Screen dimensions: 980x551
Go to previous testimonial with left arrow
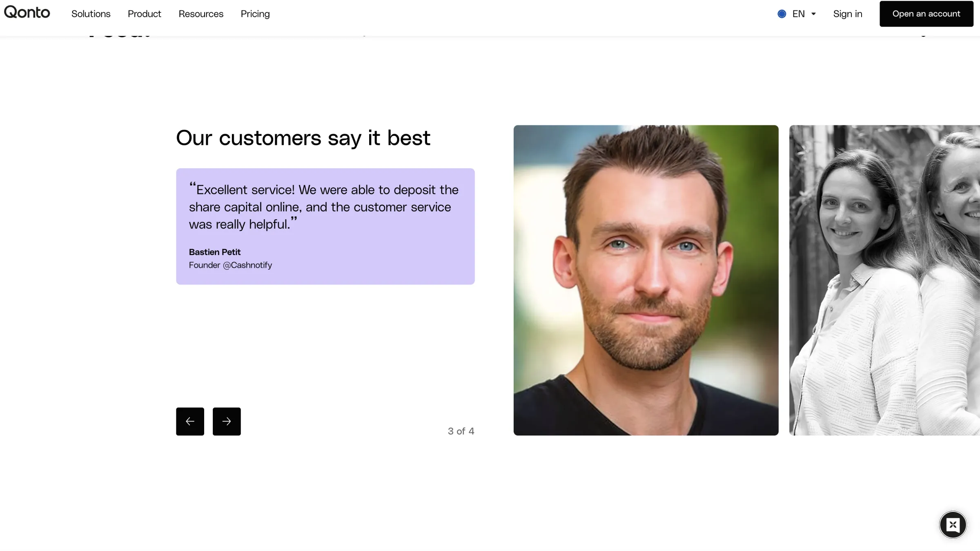[x=190, y=421]
